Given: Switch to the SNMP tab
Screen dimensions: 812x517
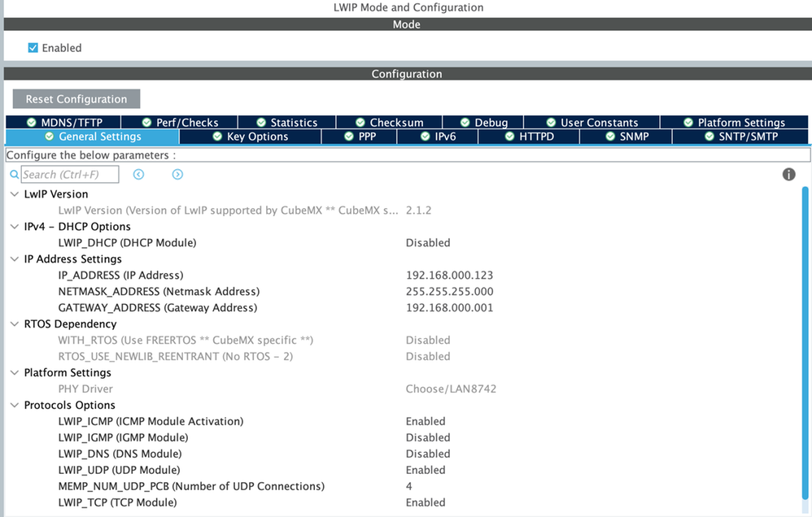Looking at the screenshot, I should point(626,137).
